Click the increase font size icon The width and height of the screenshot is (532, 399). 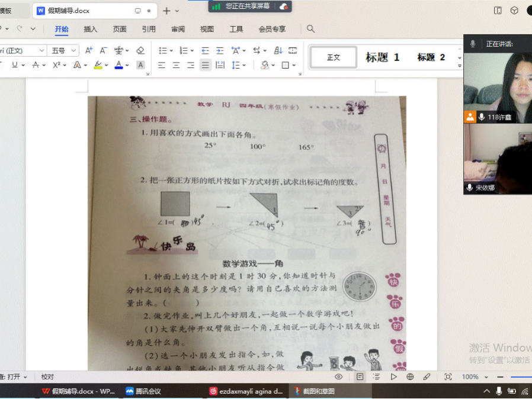89,51
